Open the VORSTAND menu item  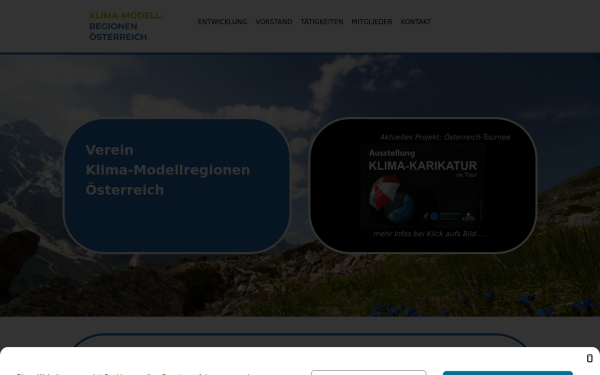point(274,22)
